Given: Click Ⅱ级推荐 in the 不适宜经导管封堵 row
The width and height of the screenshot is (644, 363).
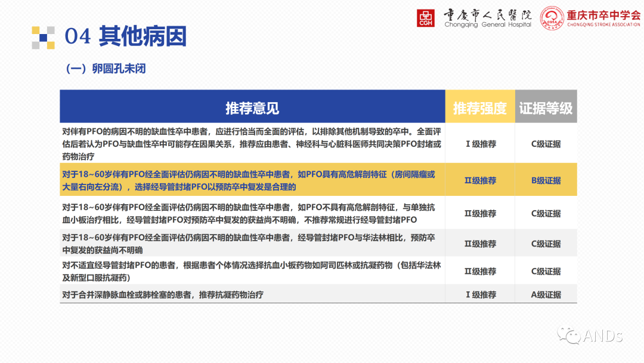Looking at the screenshot, I should (x=481, y=271).
